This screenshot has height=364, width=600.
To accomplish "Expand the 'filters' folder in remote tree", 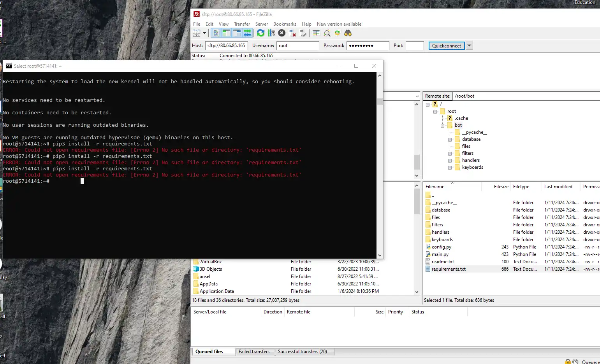I will click(x=450, y=154).
